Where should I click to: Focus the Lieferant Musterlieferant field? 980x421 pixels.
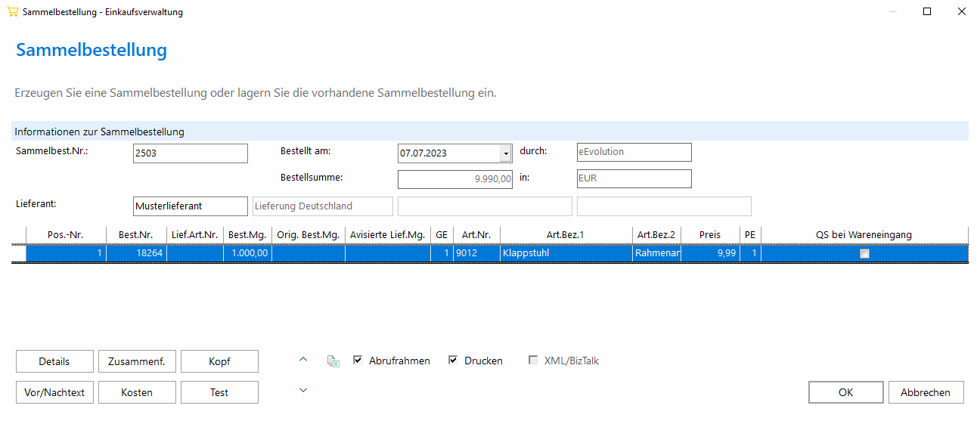(x=190, y=206)
